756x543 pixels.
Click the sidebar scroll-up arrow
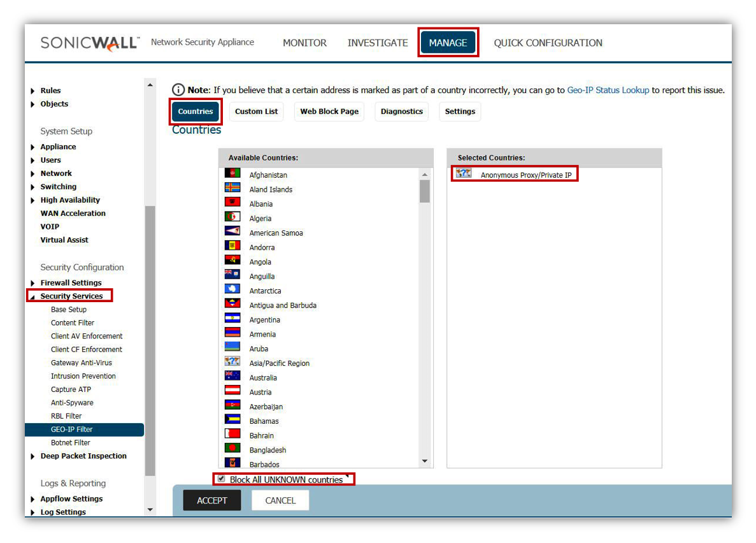click(x=150, y=85)
